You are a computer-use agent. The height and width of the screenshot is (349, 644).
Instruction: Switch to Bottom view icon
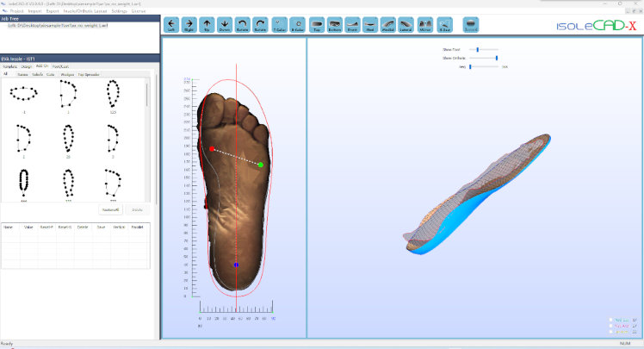(332, 25)
